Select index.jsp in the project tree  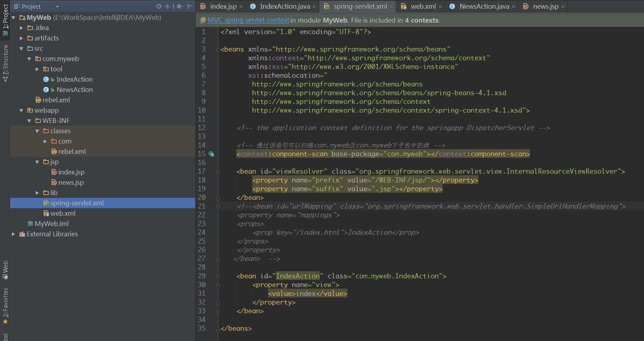(x=71, y=172)
